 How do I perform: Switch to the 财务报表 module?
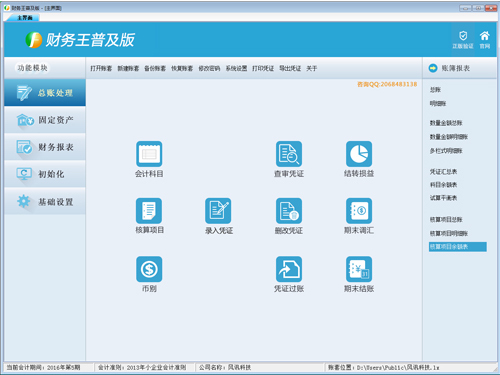click(45, 147)
